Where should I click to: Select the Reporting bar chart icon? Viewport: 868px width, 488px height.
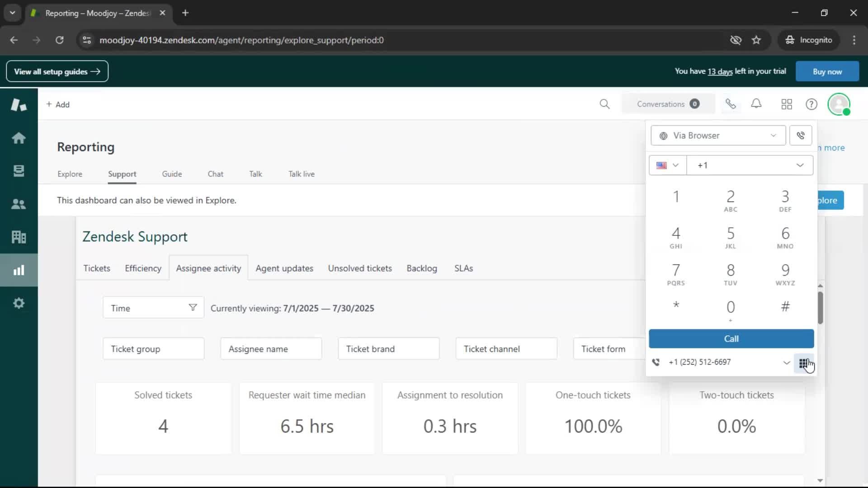coord(19,270)
